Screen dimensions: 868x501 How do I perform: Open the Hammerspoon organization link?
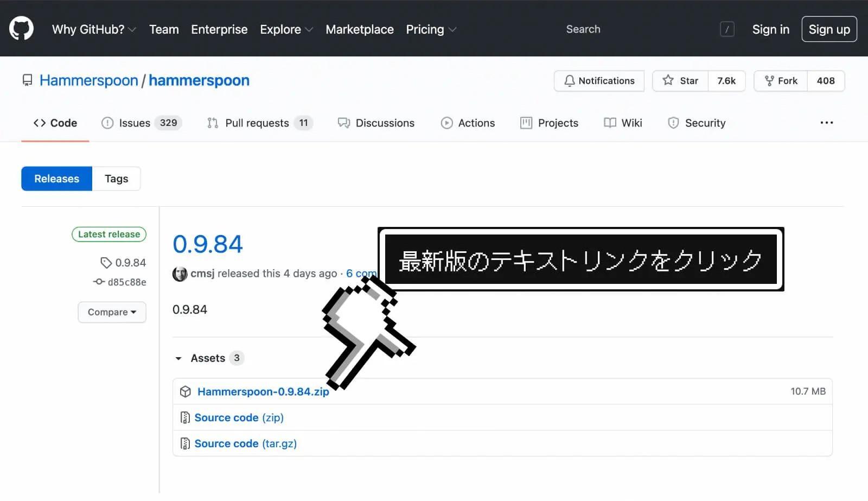[89, 80]
